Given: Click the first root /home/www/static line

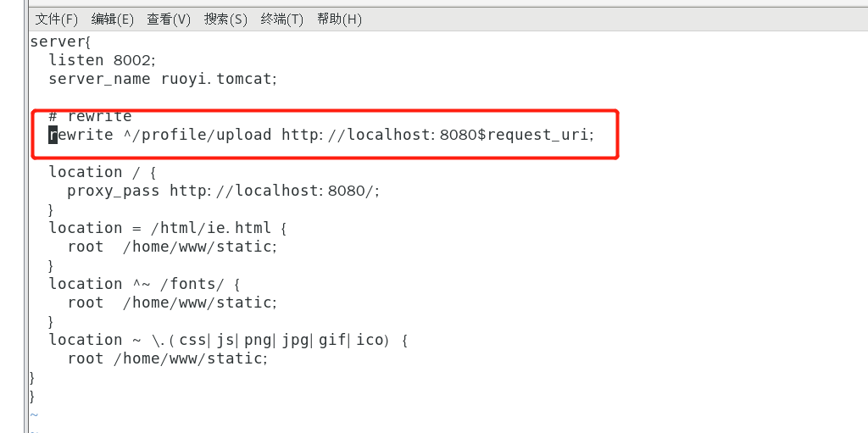Looking at the screenshot, I should click(172, 247).
